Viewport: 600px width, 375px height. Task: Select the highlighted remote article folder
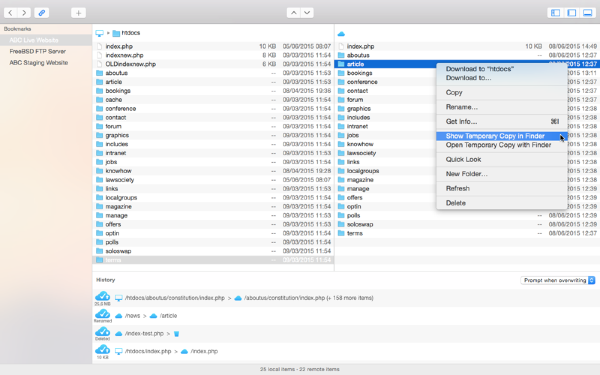click(x=467, y=64)
